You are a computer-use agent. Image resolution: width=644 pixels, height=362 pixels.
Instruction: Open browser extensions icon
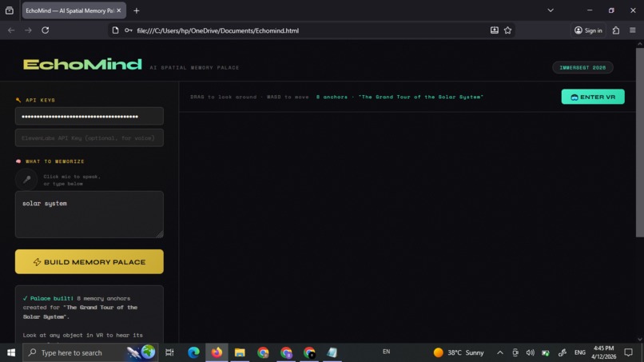pos(616,30)
